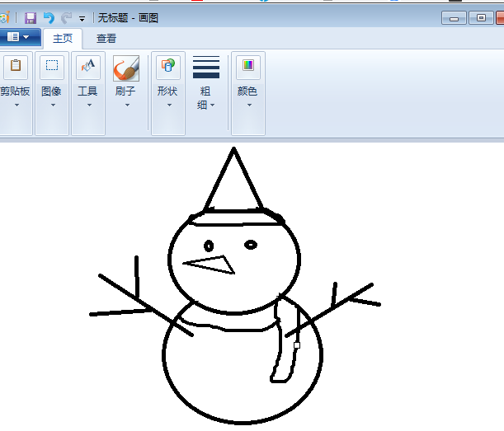The image size is (504, 431).
Task: Undo the last action
Action: pyautogui.click(x=49, y=18)
